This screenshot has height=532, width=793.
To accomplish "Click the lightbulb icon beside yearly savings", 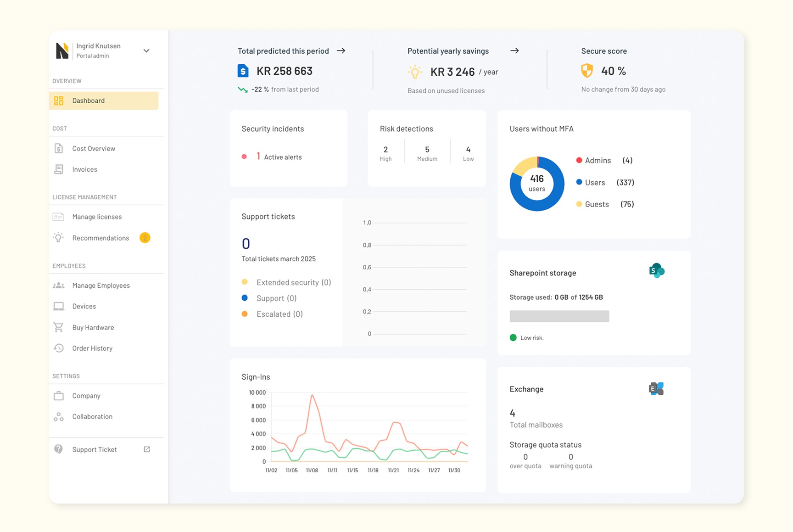I will click(415, 72).
